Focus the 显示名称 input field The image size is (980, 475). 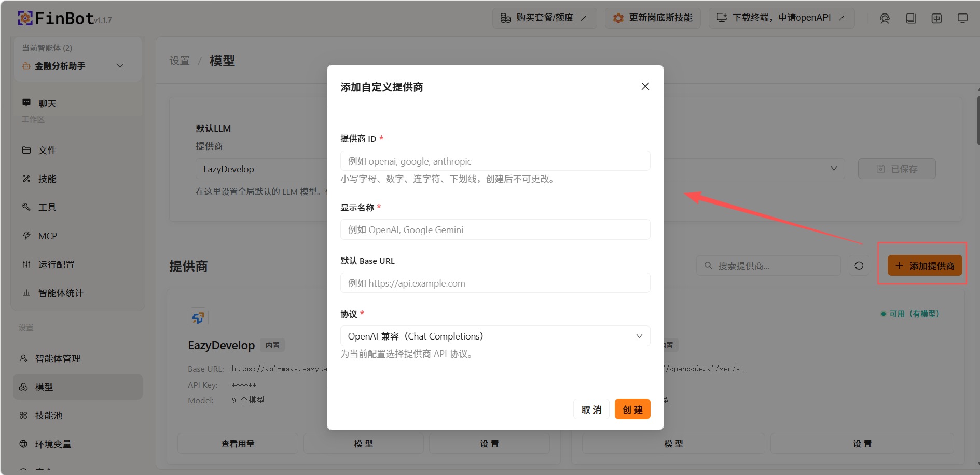pyautogui.click(x=495, y=229)
